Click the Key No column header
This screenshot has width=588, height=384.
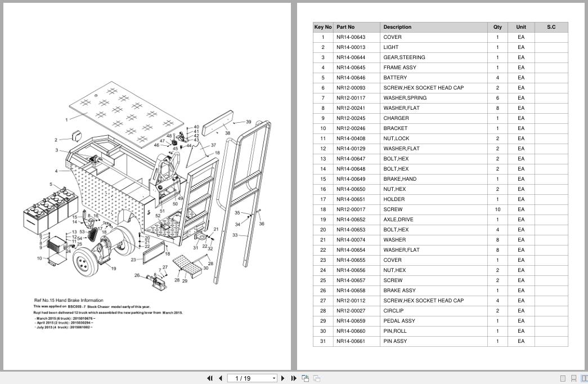click(323, 27)
